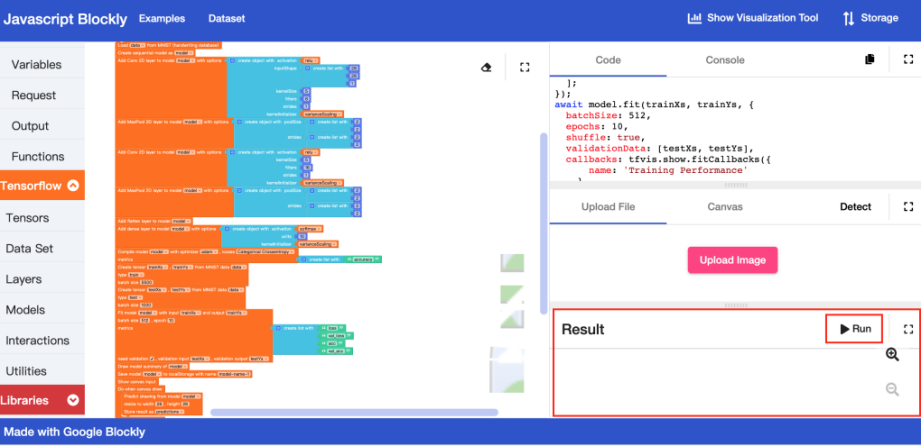Open the Models subcategory
921x446 pixels.
pyautogui.click(x=42, y=310)
